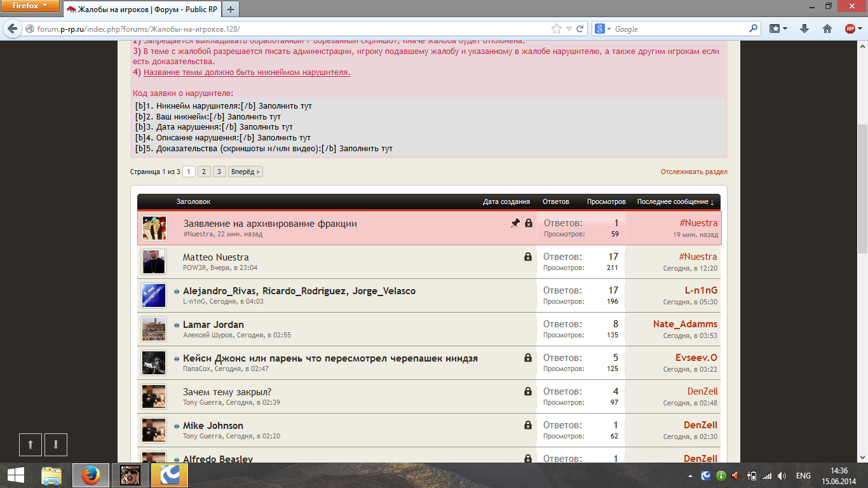Open the Lamar Jordan thread title
Screen dimensions: 868x488
coord(214,325)
